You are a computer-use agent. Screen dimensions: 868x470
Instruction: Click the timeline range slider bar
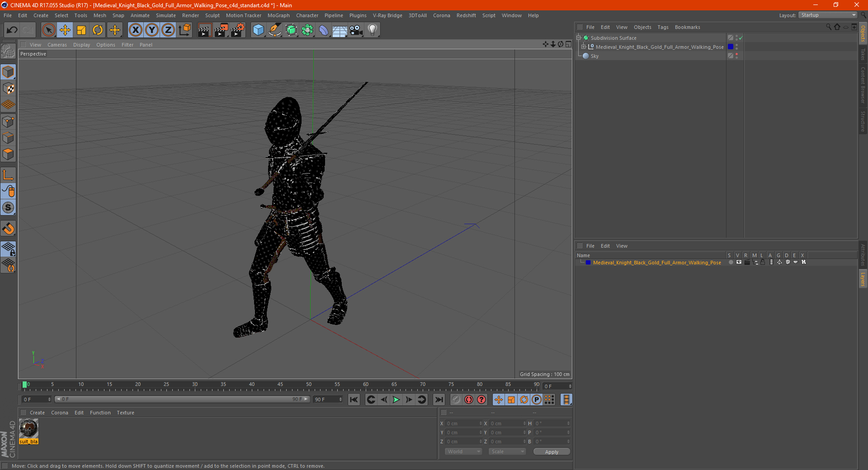pos(182,399)
